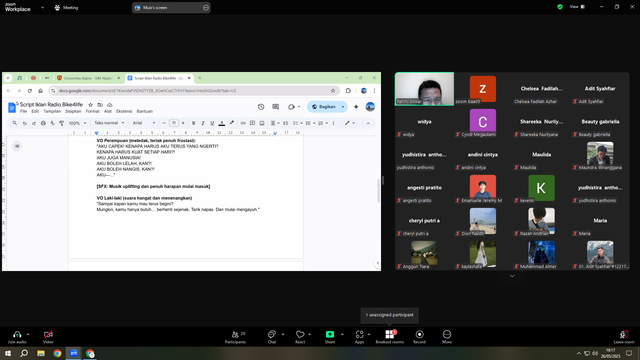Open Zoom Apps
The width and height of the screenshot is (640, 360).
(x=359, y=337)
